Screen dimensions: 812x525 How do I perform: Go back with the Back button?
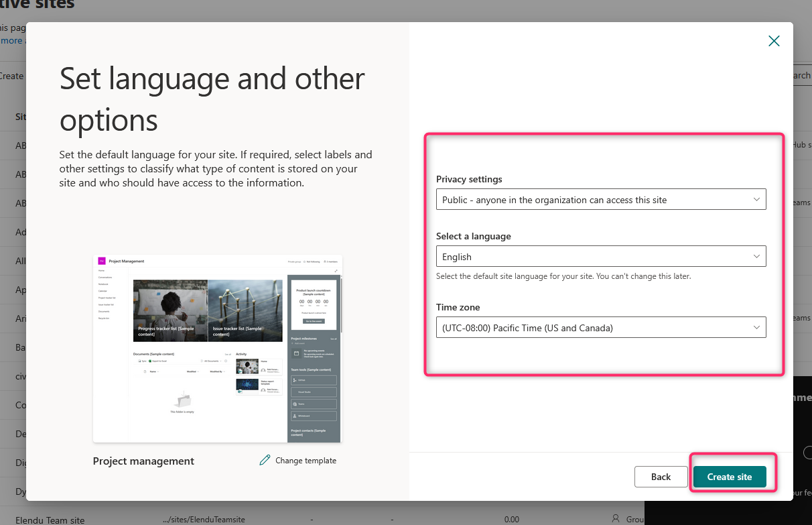click(661, 477)
